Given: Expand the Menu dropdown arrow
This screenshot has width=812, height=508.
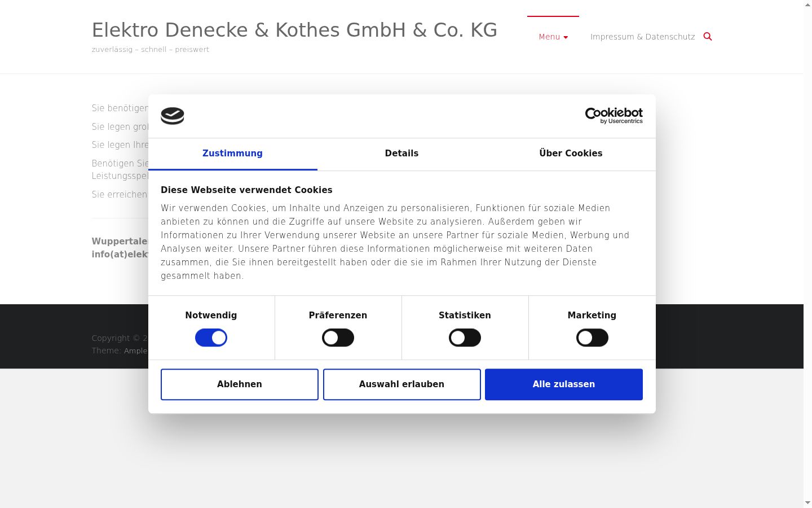Looking at the screenshot, I should pyautogui.click(x=566, y=37).
